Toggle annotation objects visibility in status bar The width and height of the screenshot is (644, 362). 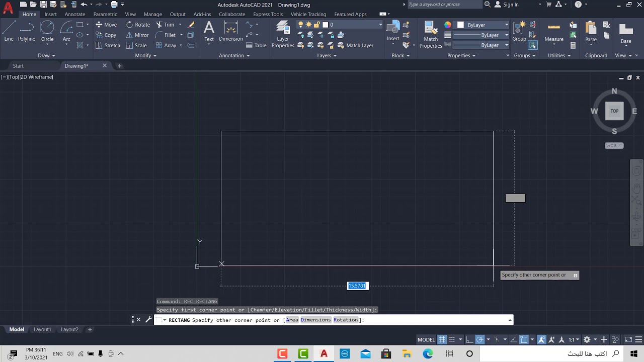tap(541, 339)
